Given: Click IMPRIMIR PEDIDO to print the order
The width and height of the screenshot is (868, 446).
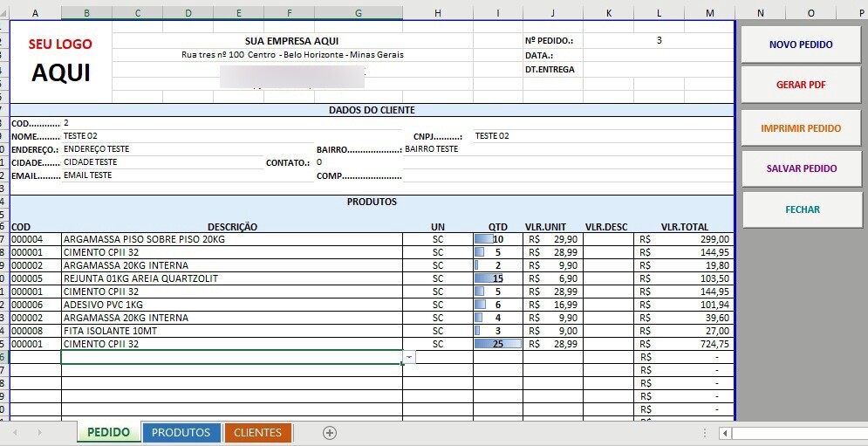Looking at the screenshot, I should pyautogui.click(x=800, y=128).
